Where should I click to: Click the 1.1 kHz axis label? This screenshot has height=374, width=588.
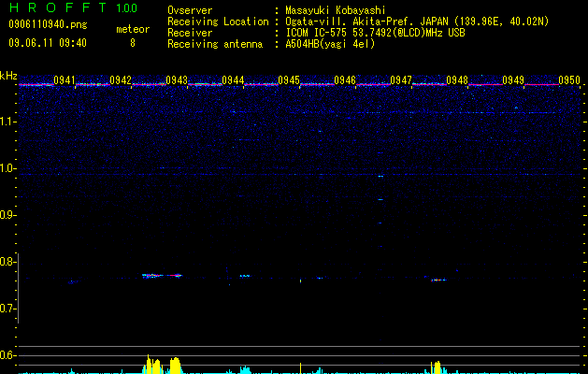click(8, 122)
